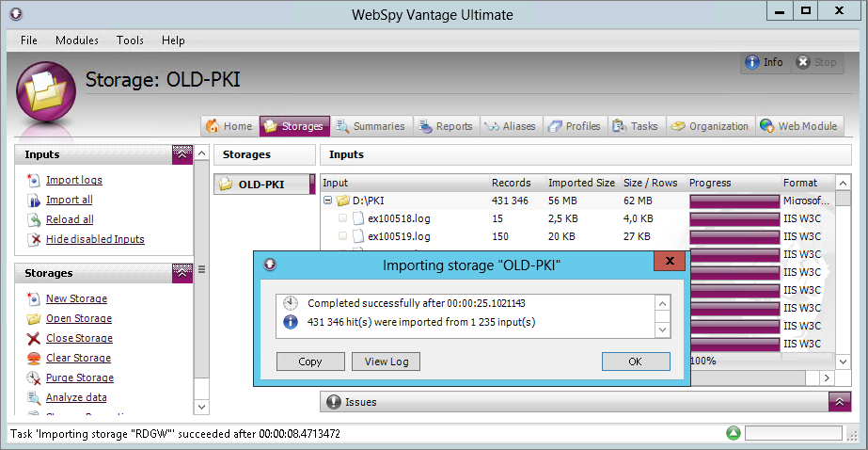Click the Issues warning icon
868x450 pixels.
[333, 402]
